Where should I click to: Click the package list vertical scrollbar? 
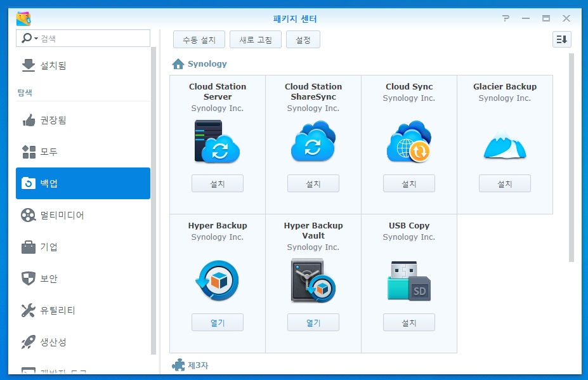tap(571, 157)
